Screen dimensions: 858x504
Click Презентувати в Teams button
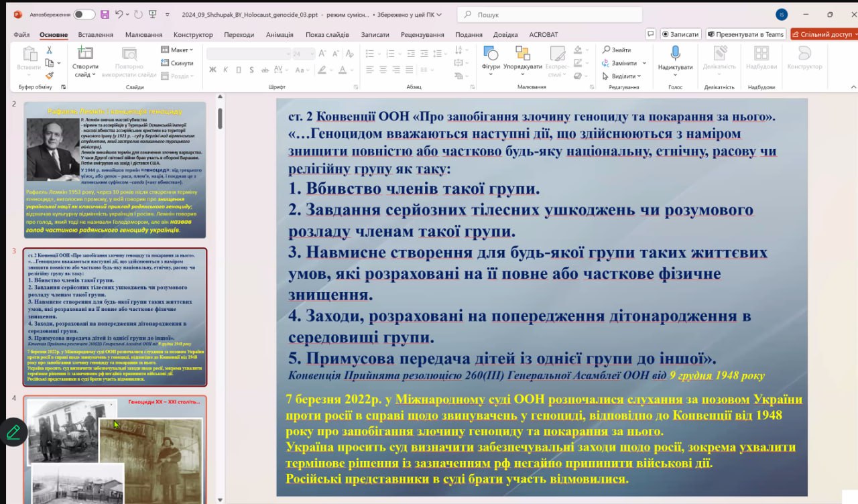pos(745,34)
